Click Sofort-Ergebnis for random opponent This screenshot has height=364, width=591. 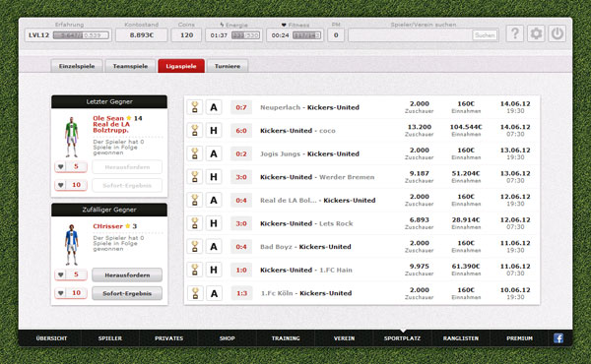(127, 293)
